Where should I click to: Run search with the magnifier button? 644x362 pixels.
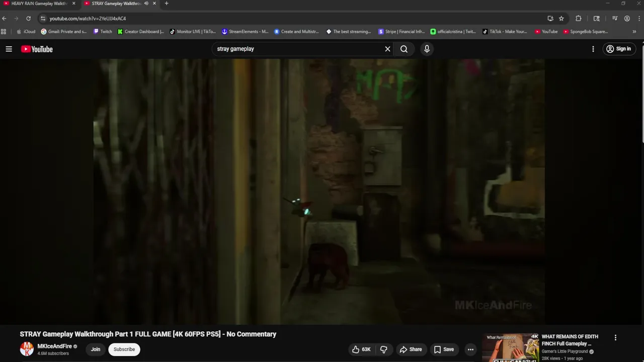pos(404,49)
